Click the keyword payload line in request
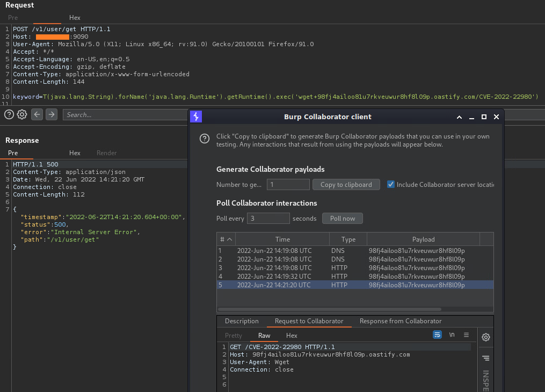The width and height of the screenshot is (545, 392). tap(275, 97)
